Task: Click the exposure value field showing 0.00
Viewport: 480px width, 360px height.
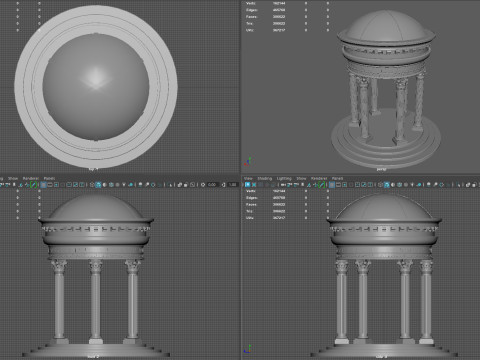Action: (x=212, y=185)
